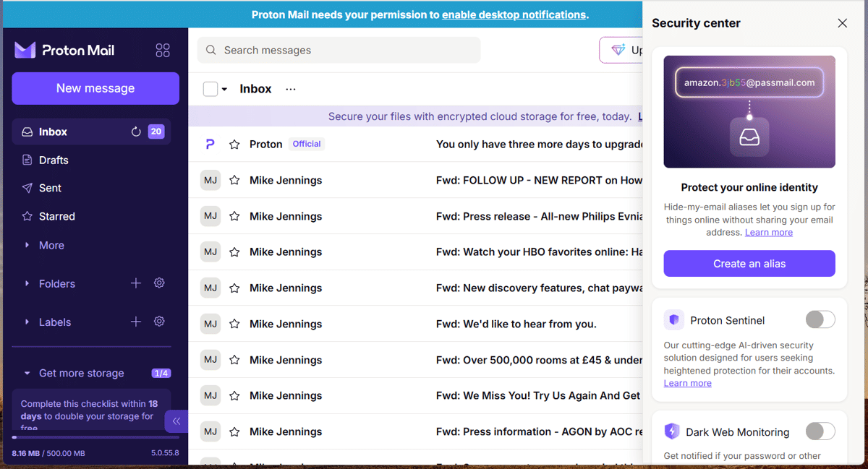This screenshot has width=868, height=469.
Task: Click the plus icon to add a label
Action: (136, 322)
